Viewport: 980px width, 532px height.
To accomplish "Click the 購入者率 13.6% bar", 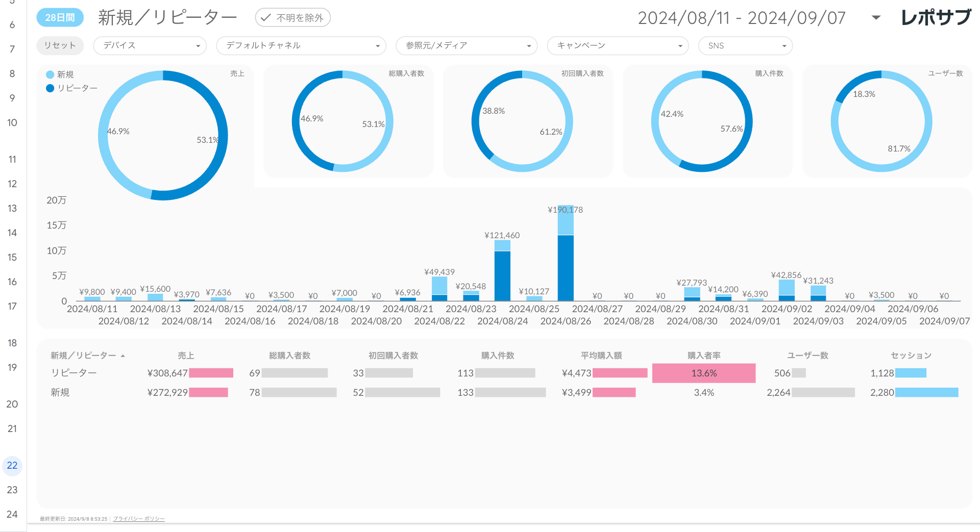I will point(703,373).
